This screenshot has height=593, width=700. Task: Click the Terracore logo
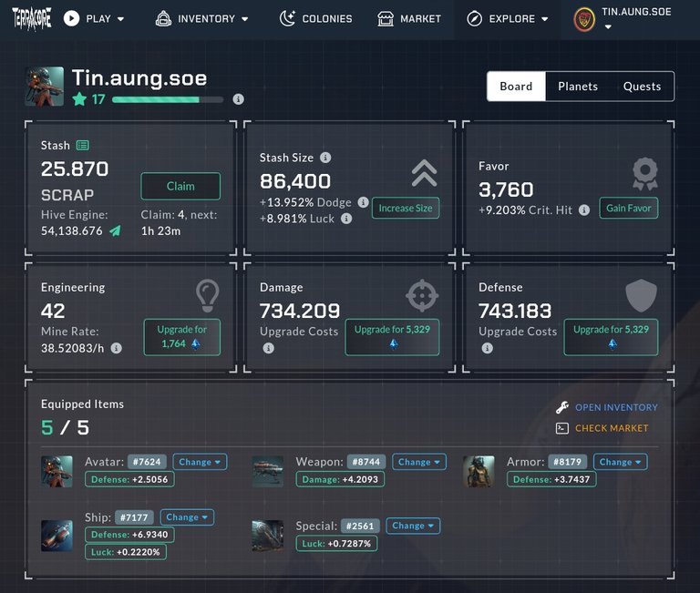point(32,19)
